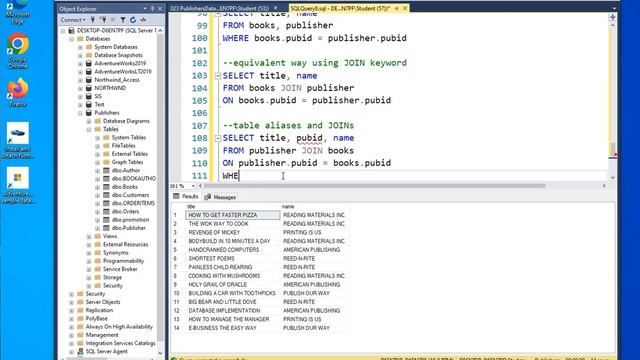Select the dbo.Publisher table icon

(106, 228)
